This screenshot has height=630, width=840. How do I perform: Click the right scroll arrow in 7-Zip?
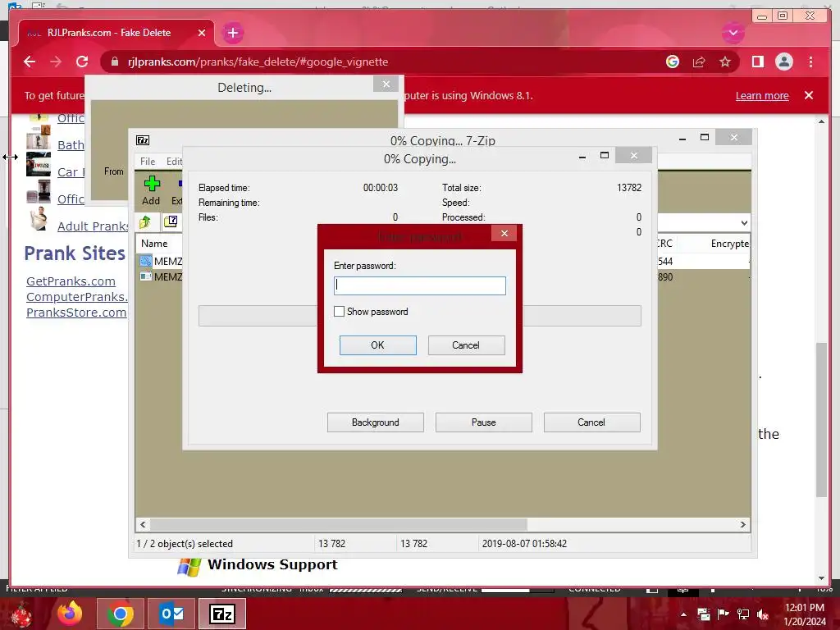tap(743, 524)
